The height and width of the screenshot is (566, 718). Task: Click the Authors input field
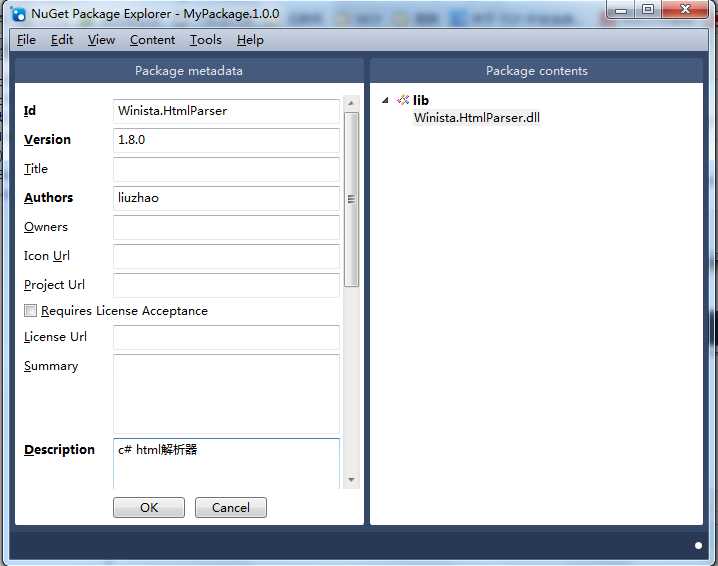226,198
